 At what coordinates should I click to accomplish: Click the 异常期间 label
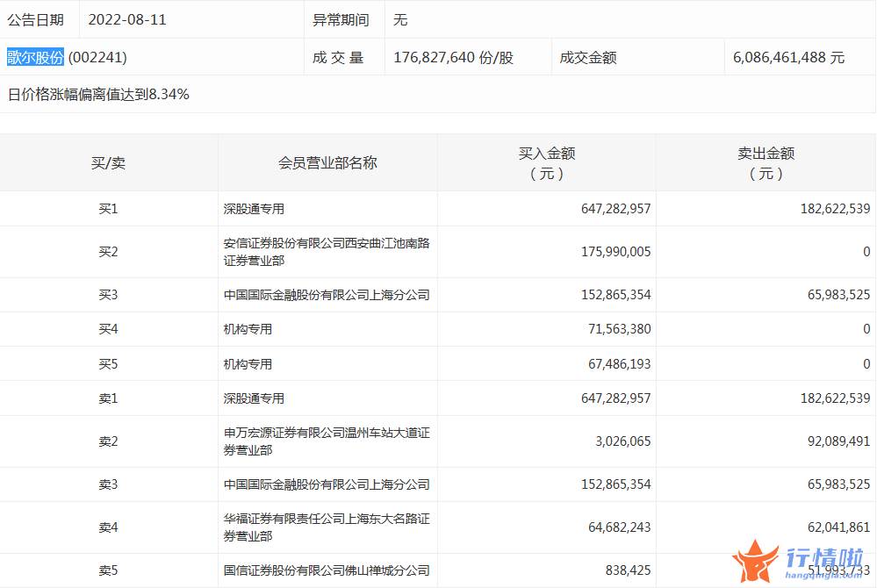tap(341, 19)
